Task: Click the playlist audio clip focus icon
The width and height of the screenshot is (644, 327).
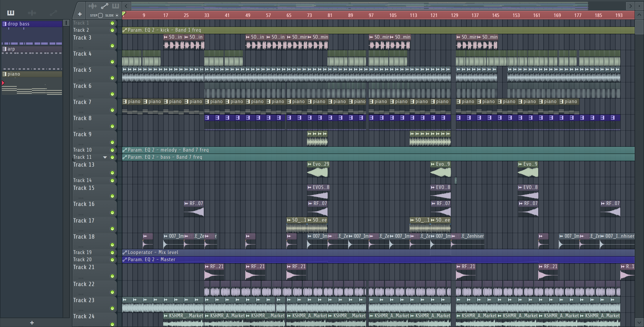Action: [x=93, y=6]
